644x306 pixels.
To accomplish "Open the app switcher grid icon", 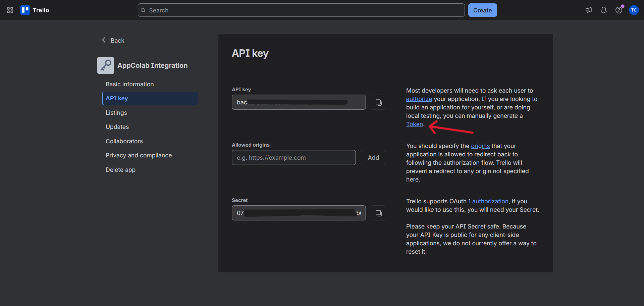I will [10, 10].
